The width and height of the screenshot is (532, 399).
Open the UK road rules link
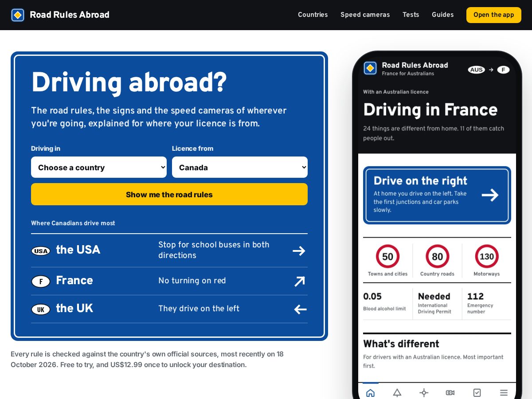tap(169, 309)
